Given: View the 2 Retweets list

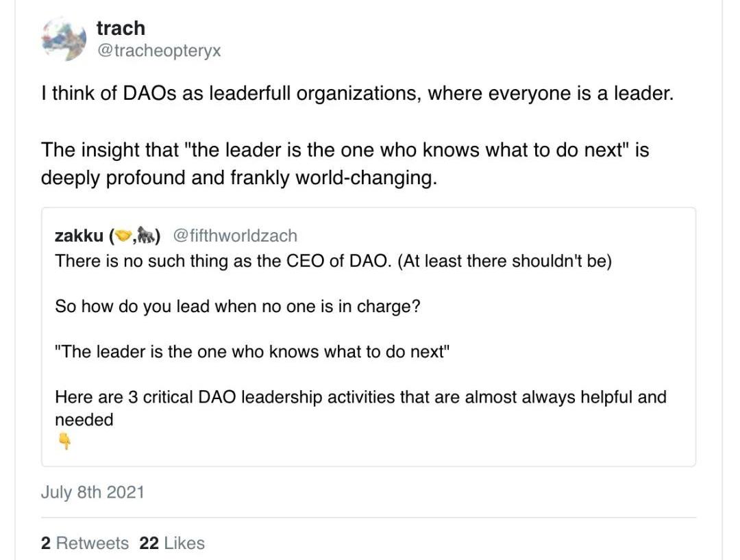Looking at the screenshot, I should (85, 543).
